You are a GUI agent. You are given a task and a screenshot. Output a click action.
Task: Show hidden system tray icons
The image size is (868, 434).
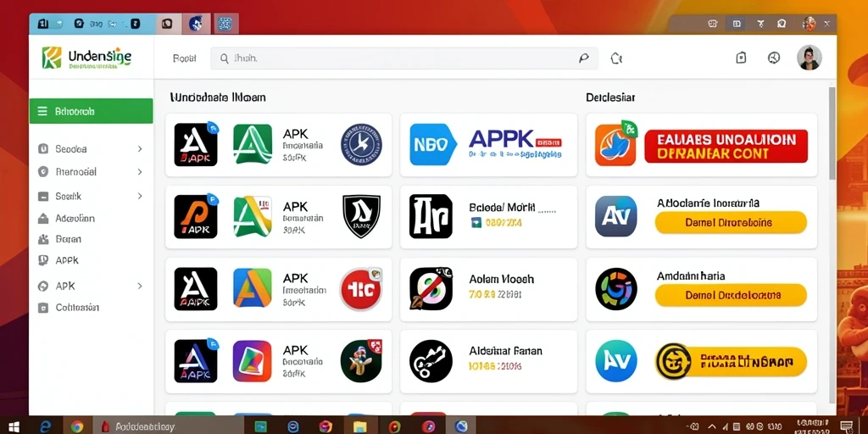click(x=712, y=426)
